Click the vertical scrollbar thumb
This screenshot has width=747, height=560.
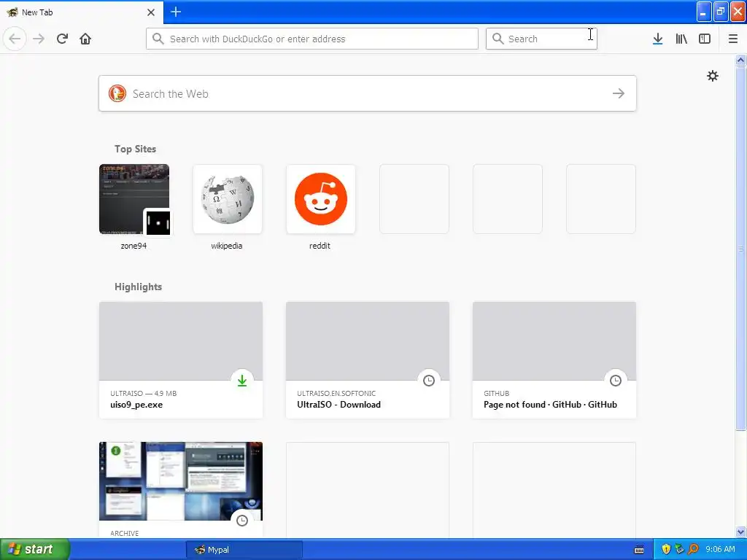pos(740,248)
